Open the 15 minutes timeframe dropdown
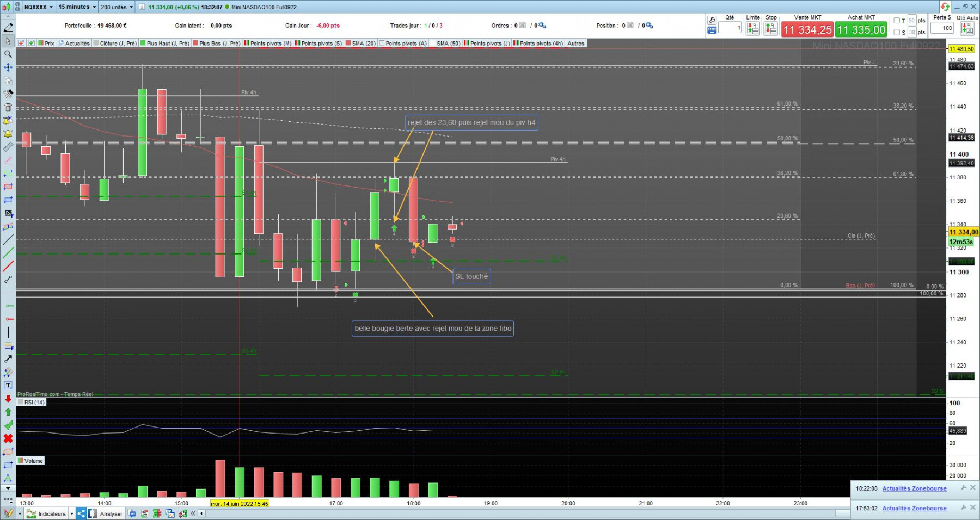 [77, 7]
